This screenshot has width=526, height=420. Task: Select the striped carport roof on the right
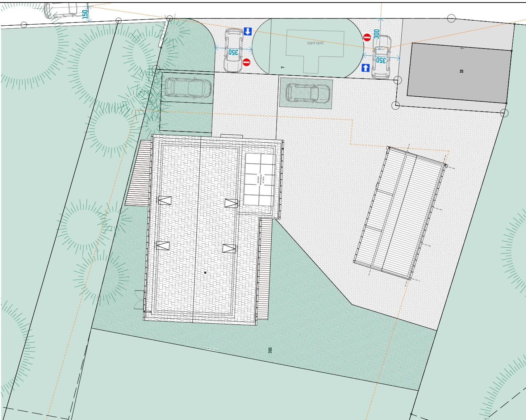(x=400, y=213)
